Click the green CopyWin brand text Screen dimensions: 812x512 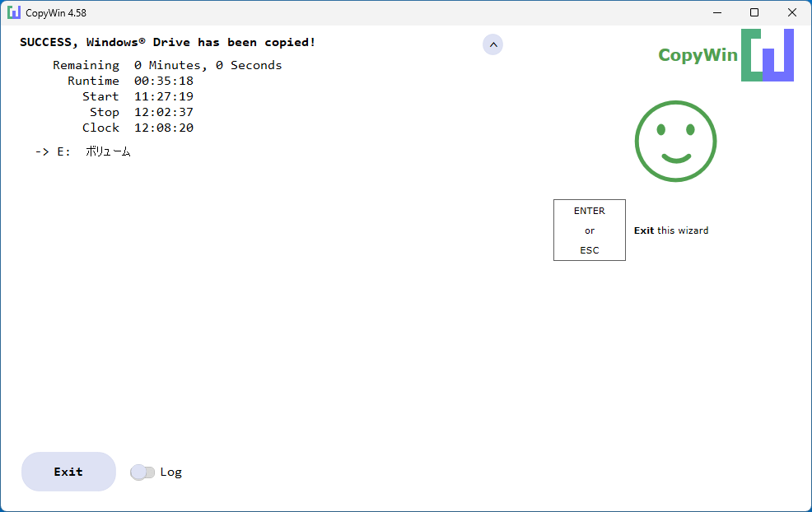[698, 55]
